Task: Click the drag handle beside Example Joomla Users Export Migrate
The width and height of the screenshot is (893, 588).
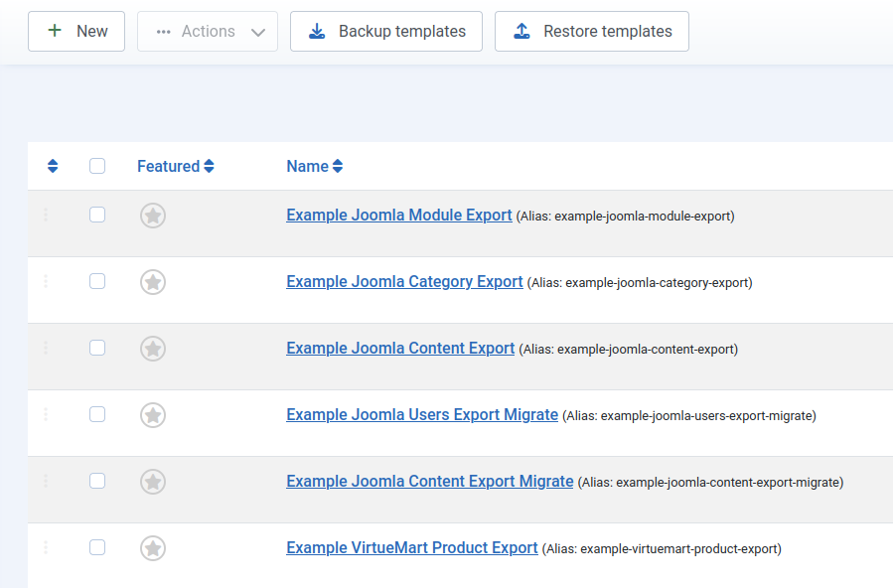Action: click(45, 414)
